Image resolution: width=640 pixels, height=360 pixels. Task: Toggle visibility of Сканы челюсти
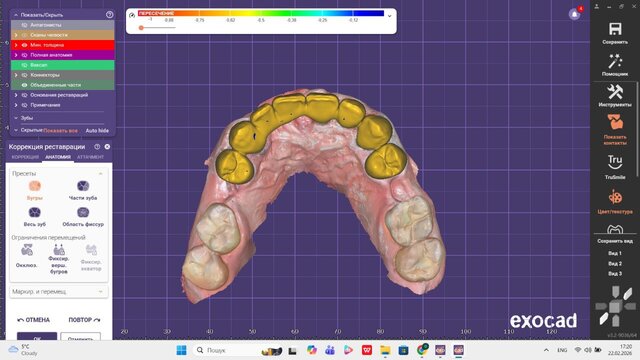tap(24, 35)
